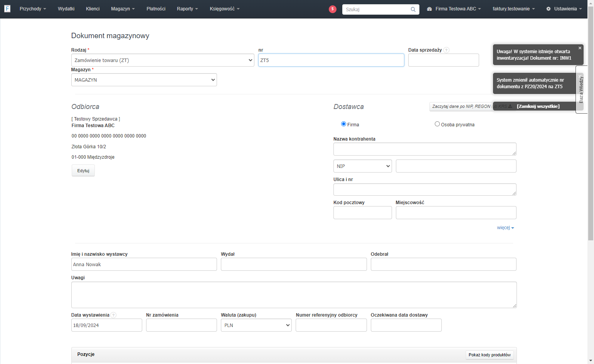Click the scrollbar down arrow
Image resolution: width=594 pixels, height=364 pixels.
[x=591, y=361]
